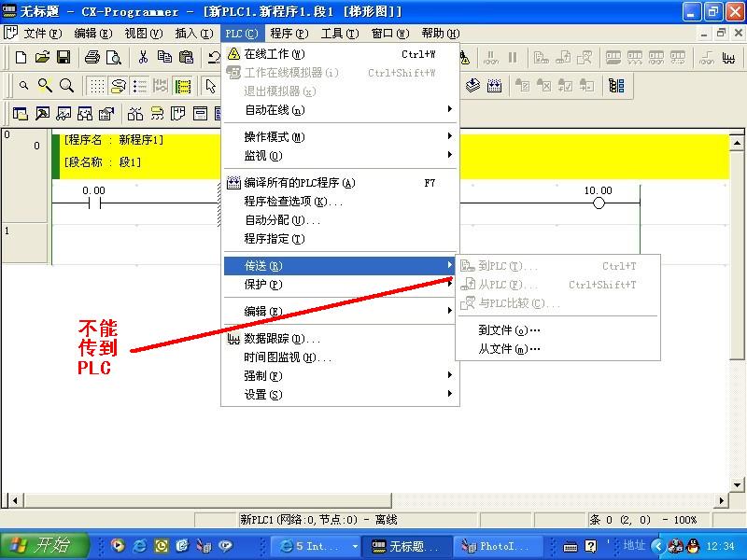
Task: Open the 帮助(H) menu
Action: click(441, 34)
